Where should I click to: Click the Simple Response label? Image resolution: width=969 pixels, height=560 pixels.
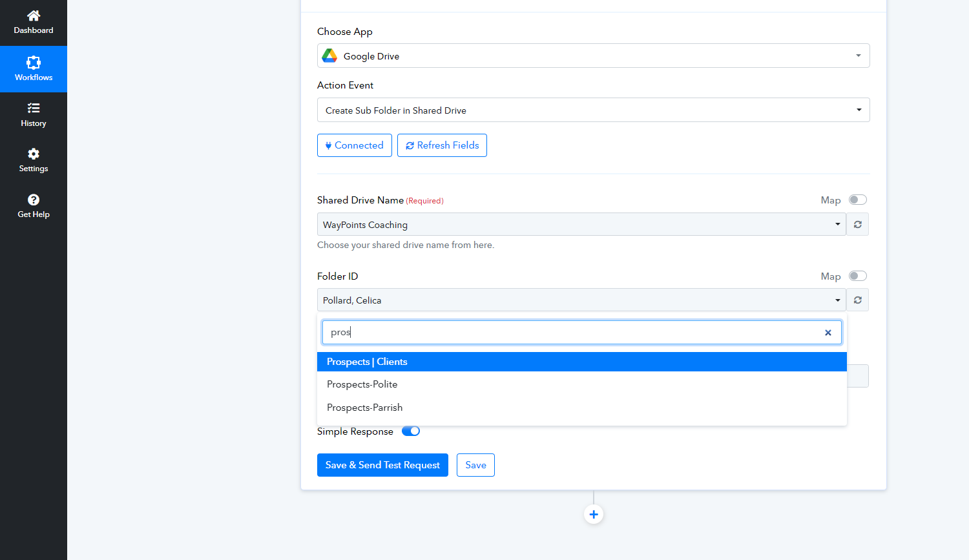[x=355, y=431]
